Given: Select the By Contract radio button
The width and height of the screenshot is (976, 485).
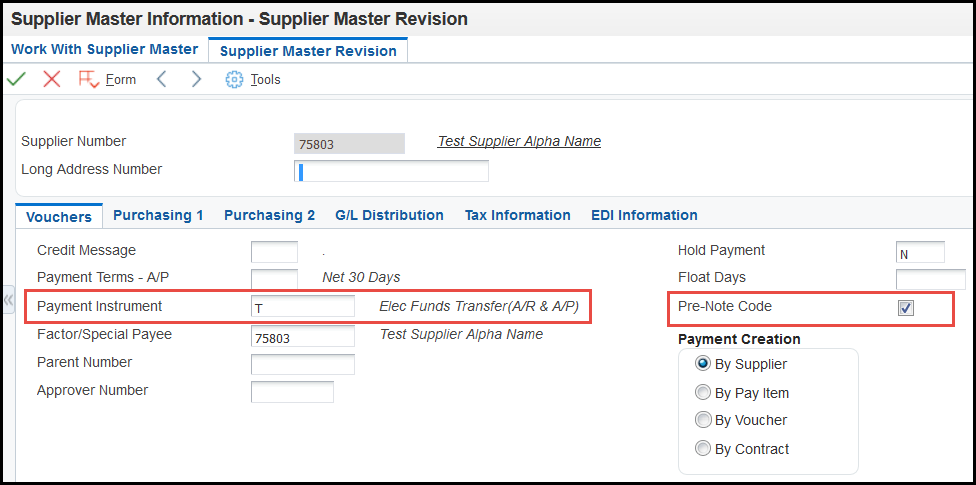Looking at the screenshot, I should 703,448.
